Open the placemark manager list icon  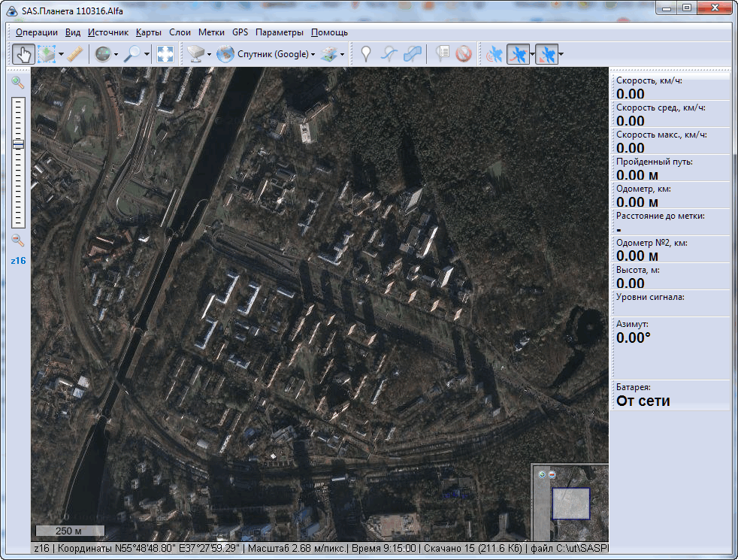[443, 54]
